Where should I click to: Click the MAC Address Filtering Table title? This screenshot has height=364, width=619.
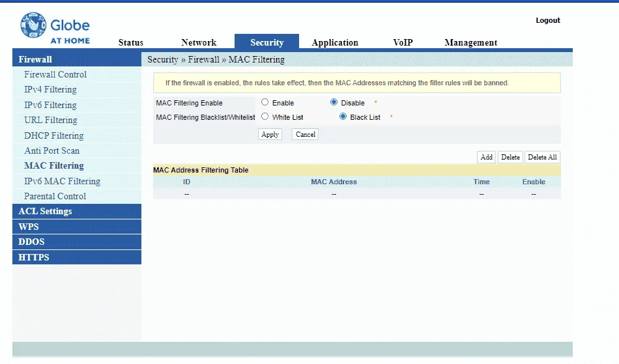click(x=201, y=170)
